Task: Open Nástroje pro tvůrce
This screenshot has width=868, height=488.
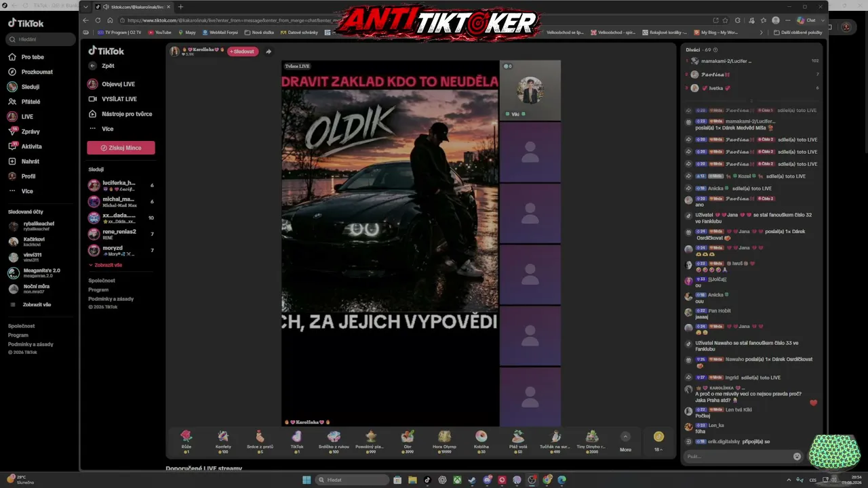Action: coord(120,114)
